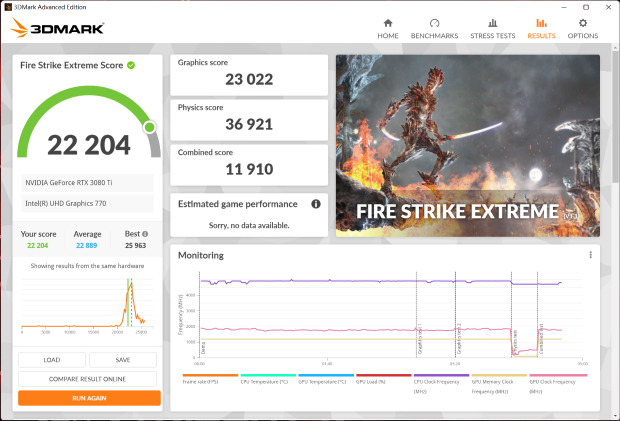Click the 3DMark logo
Screen dimensions: 620x421
click(57, 28)
